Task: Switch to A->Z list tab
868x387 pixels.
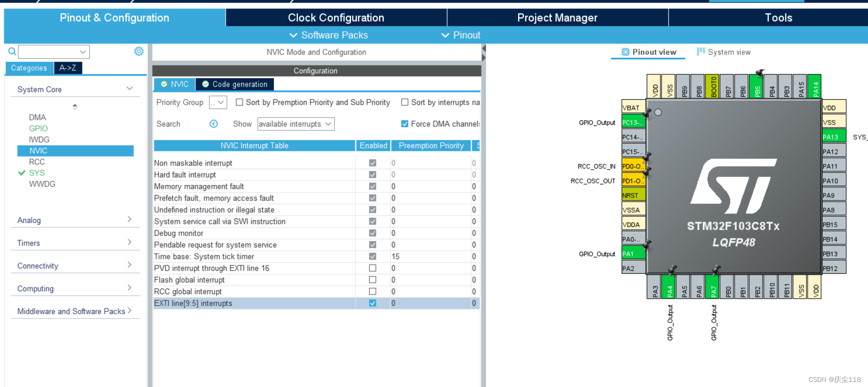Action: pyautogui.click(x=68, y=68)
